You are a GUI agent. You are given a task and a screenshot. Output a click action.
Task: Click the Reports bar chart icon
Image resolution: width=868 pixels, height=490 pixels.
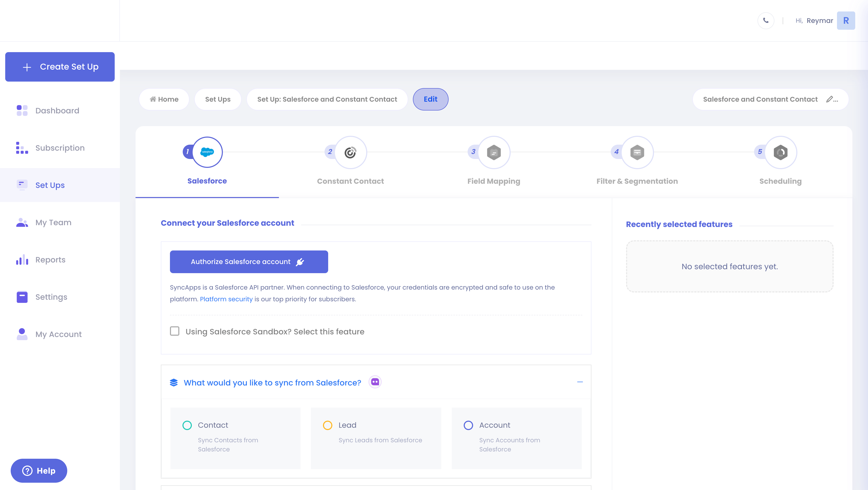[x=22, y=260]
